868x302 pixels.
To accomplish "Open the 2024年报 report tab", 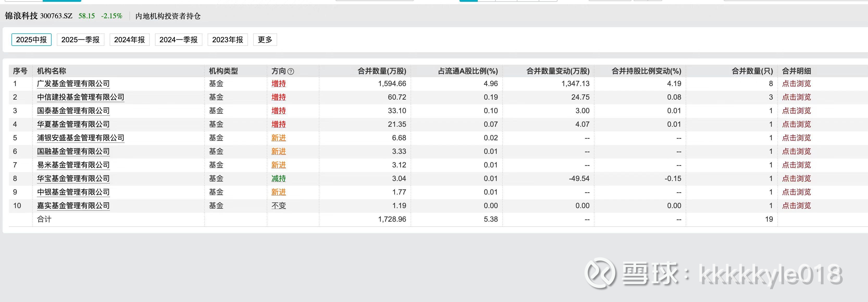I will tap(129, 40).
